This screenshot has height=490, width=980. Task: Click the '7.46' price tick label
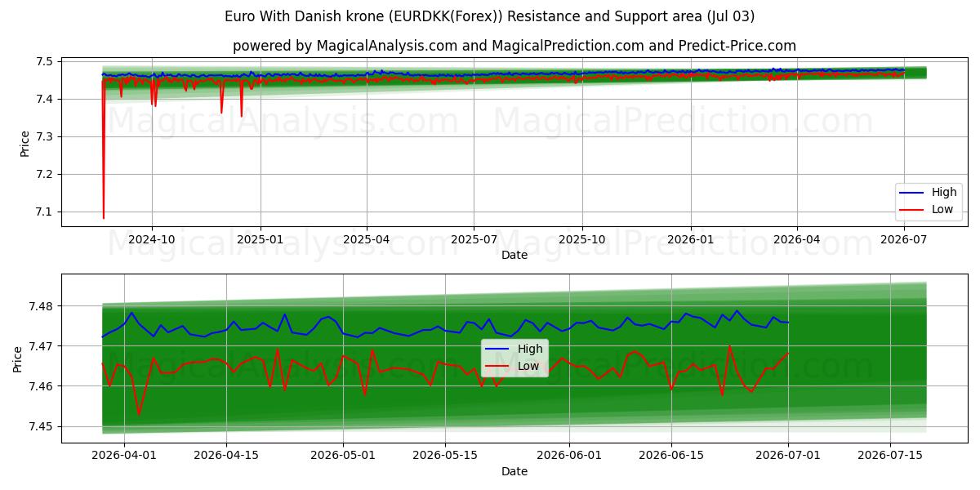pos(42,386)
